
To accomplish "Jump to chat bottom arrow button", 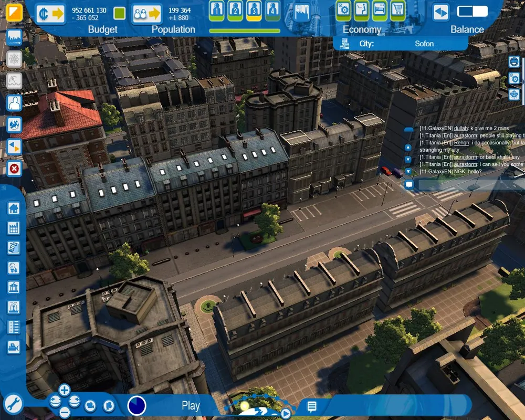I will 408,172.
